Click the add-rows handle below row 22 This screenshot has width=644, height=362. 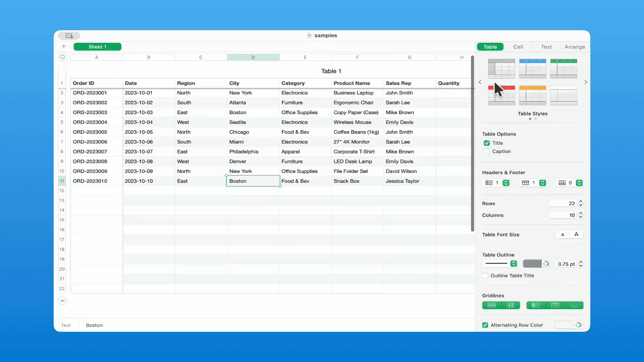[x=62, y=301]
